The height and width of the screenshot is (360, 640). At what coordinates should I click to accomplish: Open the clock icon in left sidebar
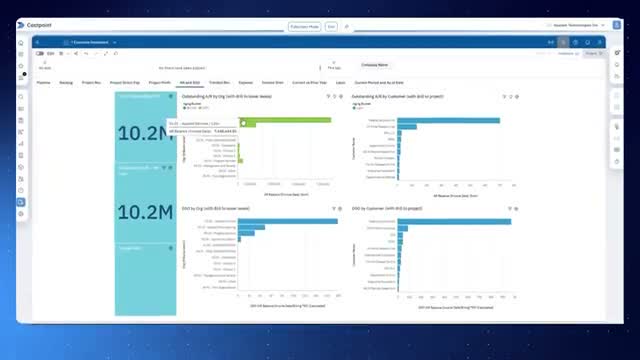[21, 191]
